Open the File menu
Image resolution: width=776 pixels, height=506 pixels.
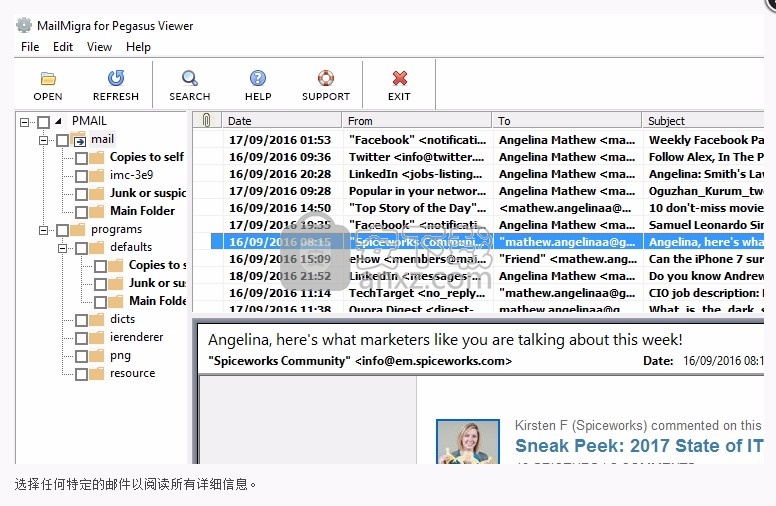[x=30, y=47]
